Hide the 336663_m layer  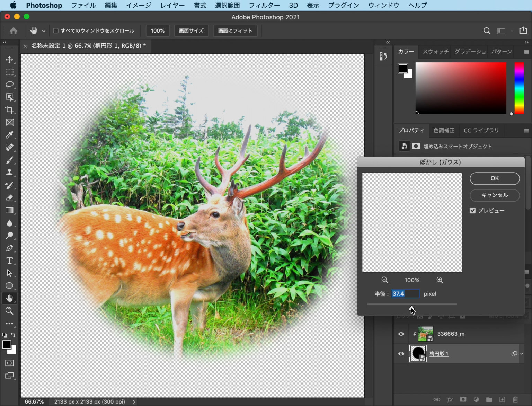pos(401,334)
